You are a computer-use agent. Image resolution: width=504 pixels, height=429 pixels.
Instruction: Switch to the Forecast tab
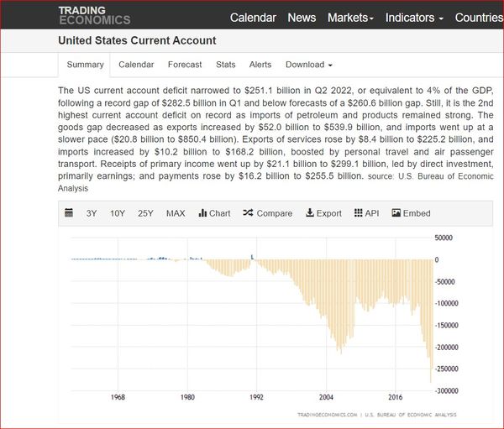pyautogui.click(x=185, y=65)
